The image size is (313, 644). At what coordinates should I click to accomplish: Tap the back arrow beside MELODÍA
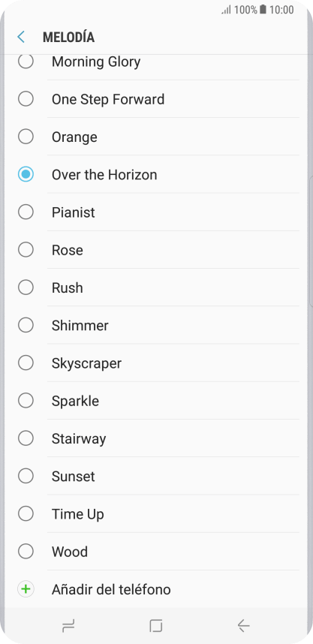tap(21, 37)
